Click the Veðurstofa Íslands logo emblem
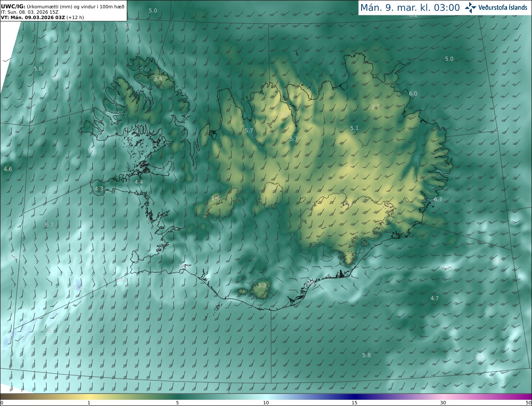This screenshot has width=532, height=406. click(471, 7)
